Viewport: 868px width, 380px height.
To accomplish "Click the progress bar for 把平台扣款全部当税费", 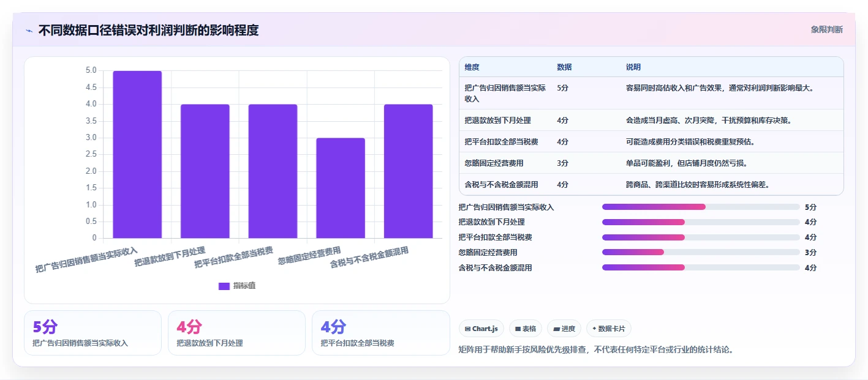I will click(x=701, y=237).
